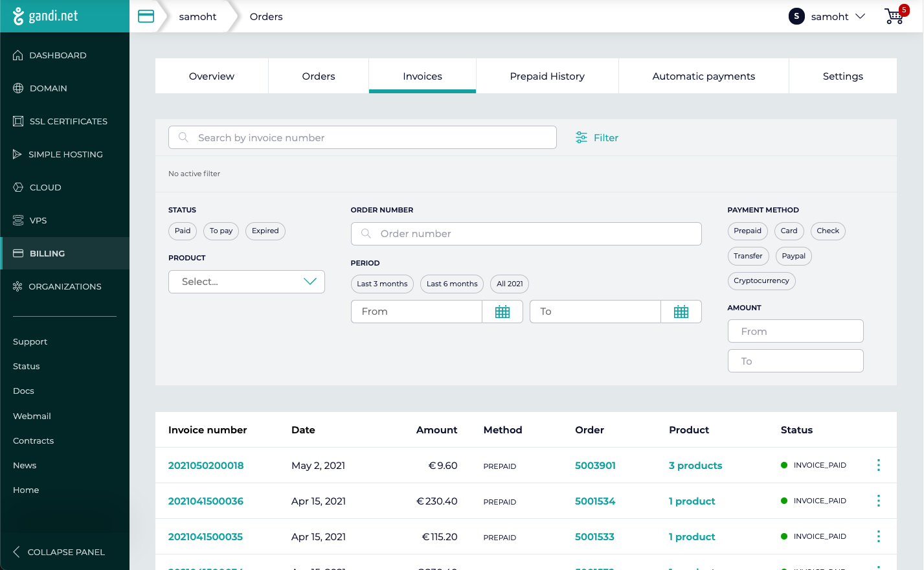924x570 pixels.
Task: Go to Dashboard in the sidebar
Action: click(x=58, y=55)
